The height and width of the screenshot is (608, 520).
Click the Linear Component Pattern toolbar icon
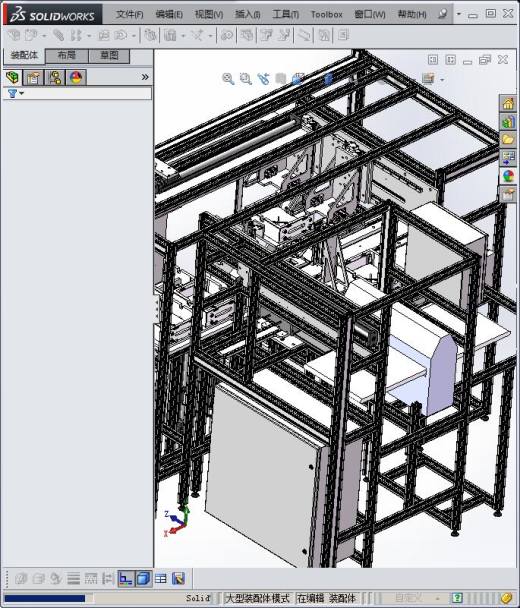coord(76,36)
